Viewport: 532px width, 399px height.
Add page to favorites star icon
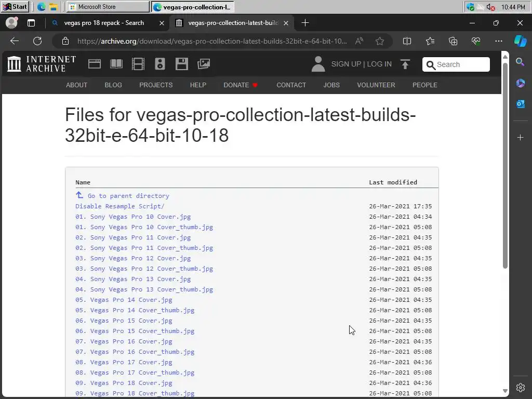click(380, 41)
